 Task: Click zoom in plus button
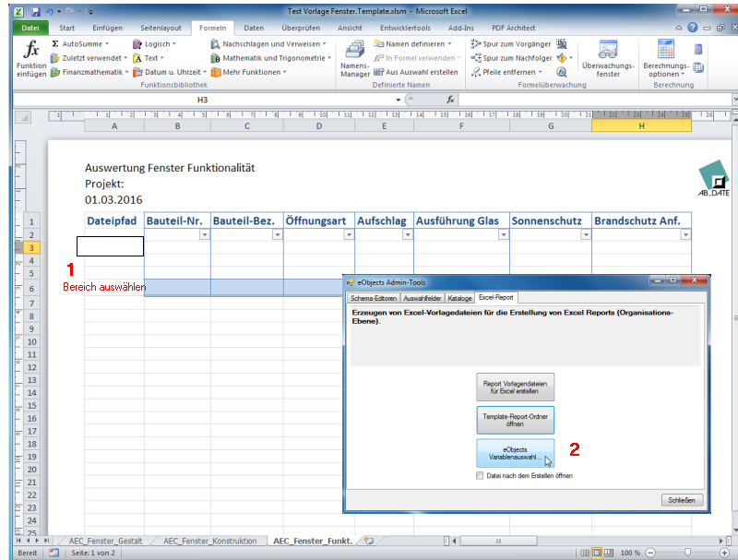pyautogui.click(x=725, y=553)
